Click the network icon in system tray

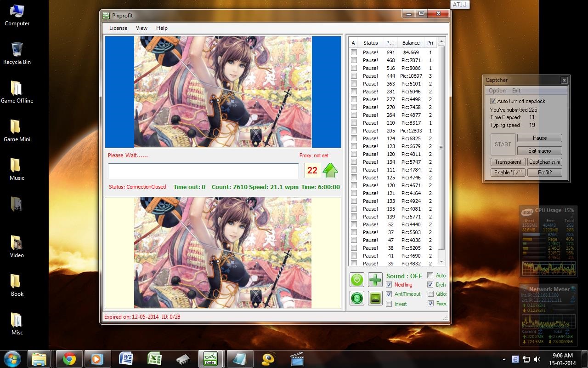coord(526,359)
